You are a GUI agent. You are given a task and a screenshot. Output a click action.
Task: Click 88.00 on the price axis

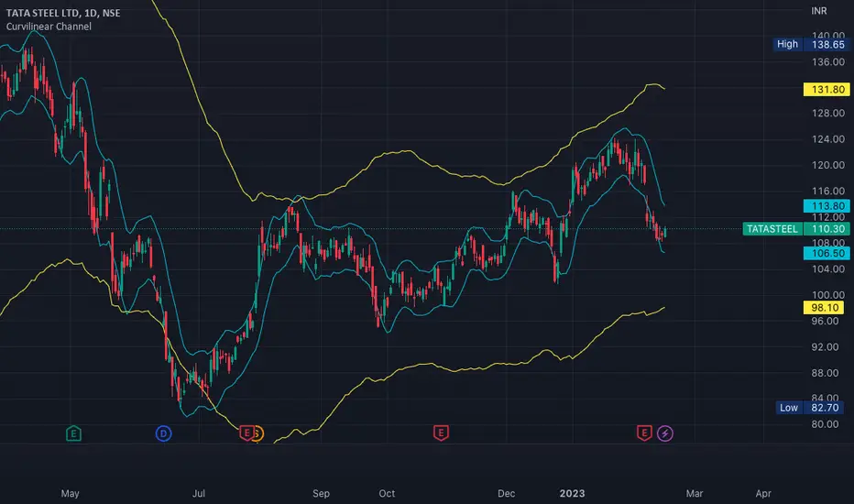click(826, 373)
